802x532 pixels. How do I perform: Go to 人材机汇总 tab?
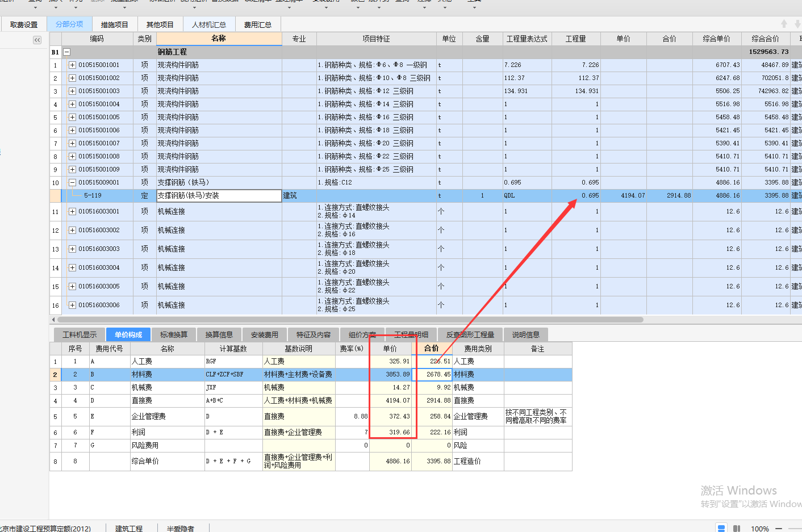(x=209, y=24)
